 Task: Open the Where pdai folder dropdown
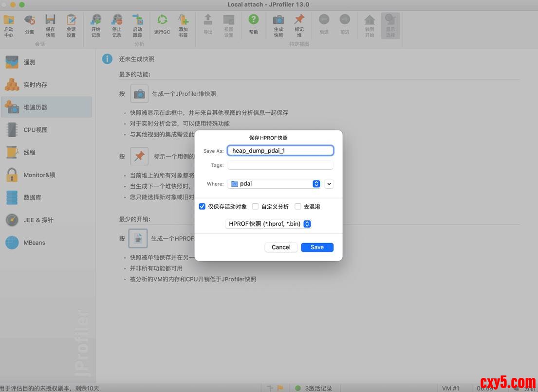tap(275, 184)
